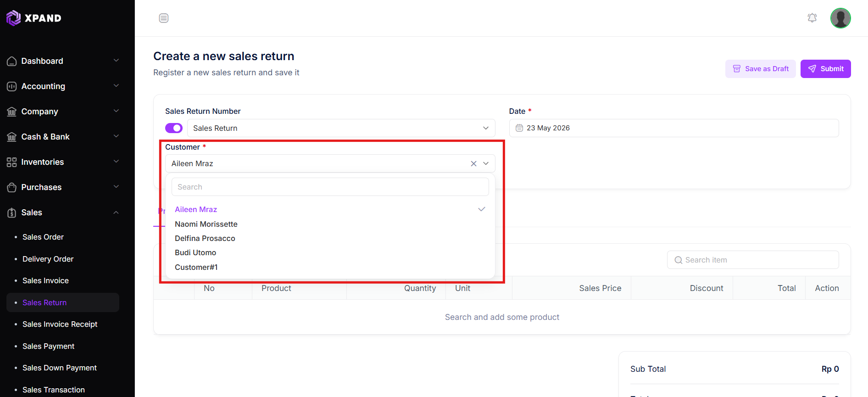The height and width of the screenshot is (397, 868).
Task: Click the calendar icon in Date field
Action: [x=519, y=128]
